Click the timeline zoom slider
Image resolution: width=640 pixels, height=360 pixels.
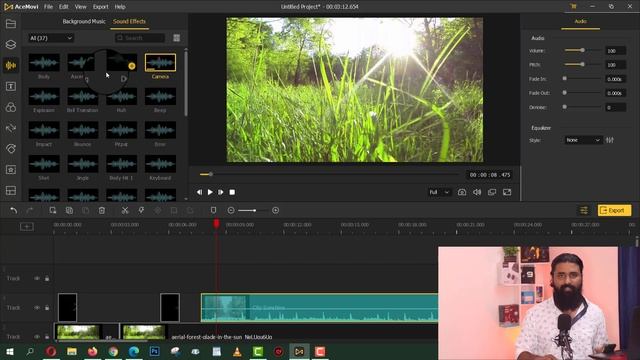coord(253,210)
